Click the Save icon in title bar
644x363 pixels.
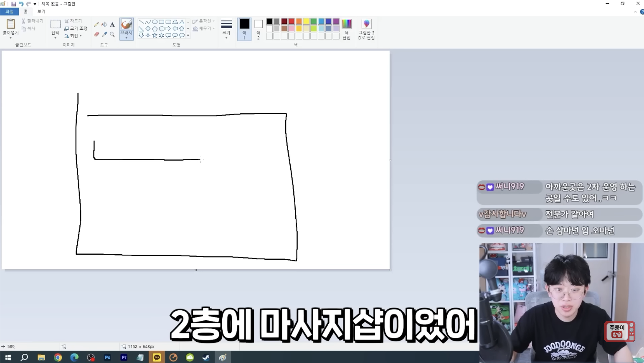[13, 4]
